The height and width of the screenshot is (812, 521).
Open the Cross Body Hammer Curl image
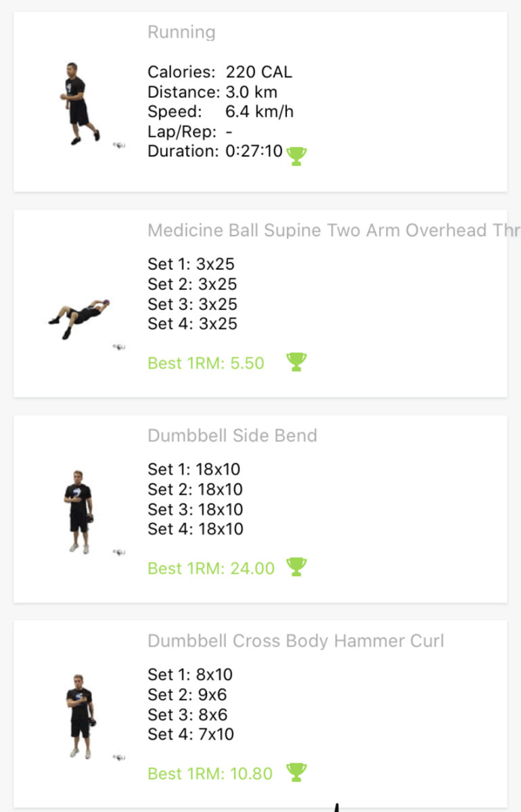tap(80, 716)
